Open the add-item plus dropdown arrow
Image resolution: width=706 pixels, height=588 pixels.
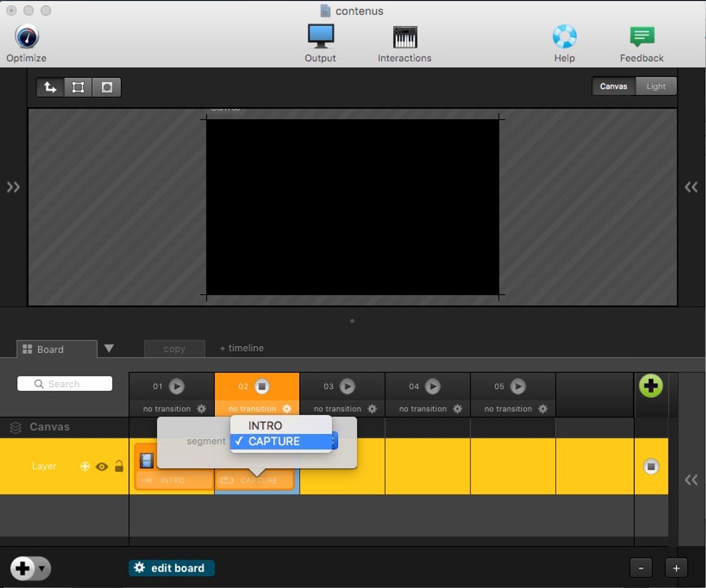click(42, 568)
